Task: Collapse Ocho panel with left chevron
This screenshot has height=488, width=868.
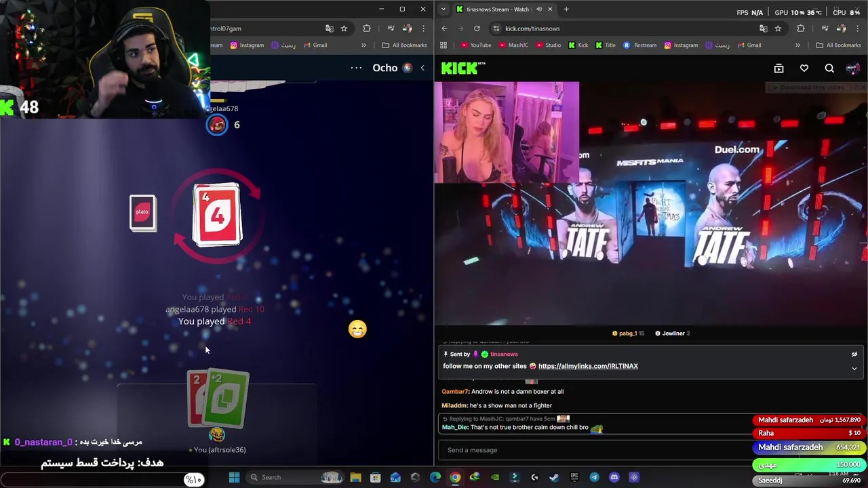Action: tap(422, 68)
